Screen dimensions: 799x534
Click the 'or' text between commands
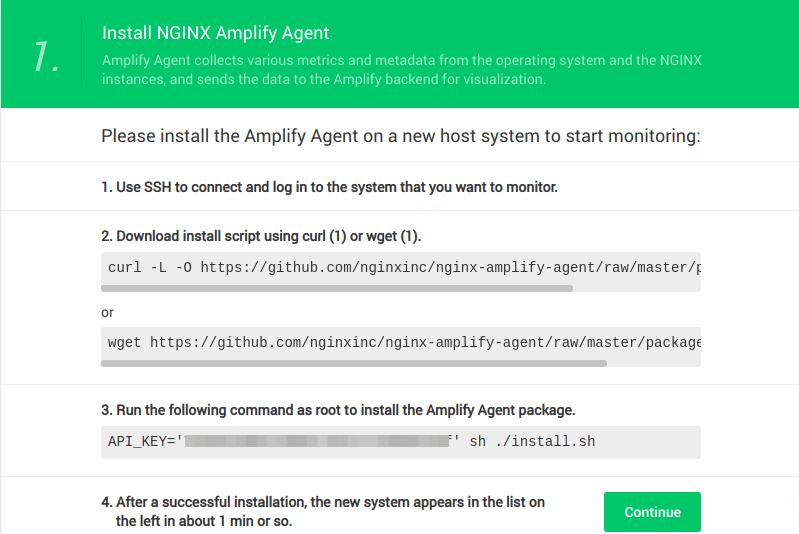[x=108, y=313]
